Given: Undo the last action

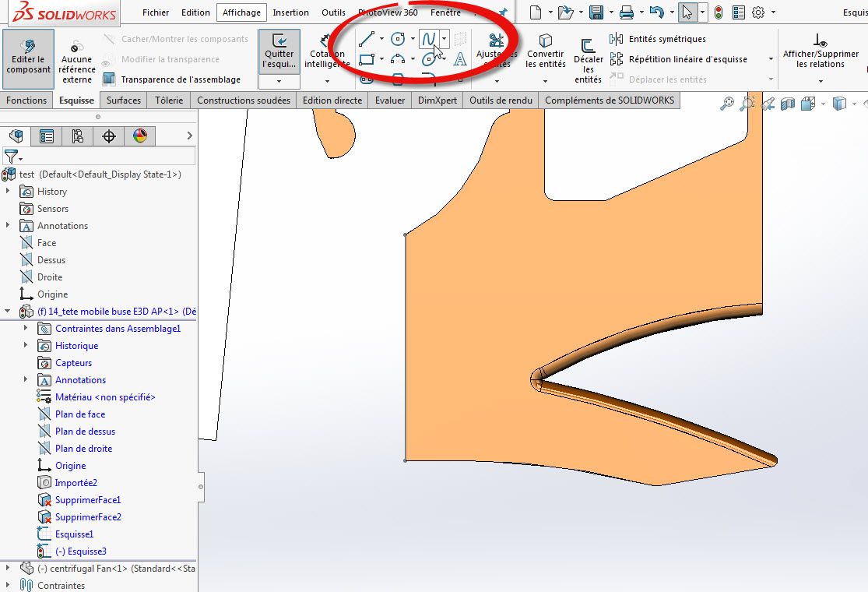Looking at the screenshot, I should pyautogui.click(x=656, y=12).
